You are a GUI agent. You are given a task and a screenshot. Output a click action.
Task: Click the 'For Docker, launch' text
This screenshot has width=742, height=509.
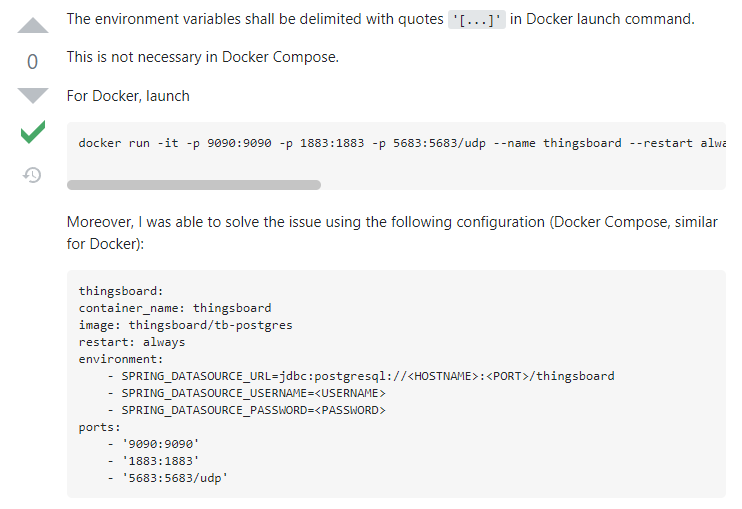[x=128, y=96]
